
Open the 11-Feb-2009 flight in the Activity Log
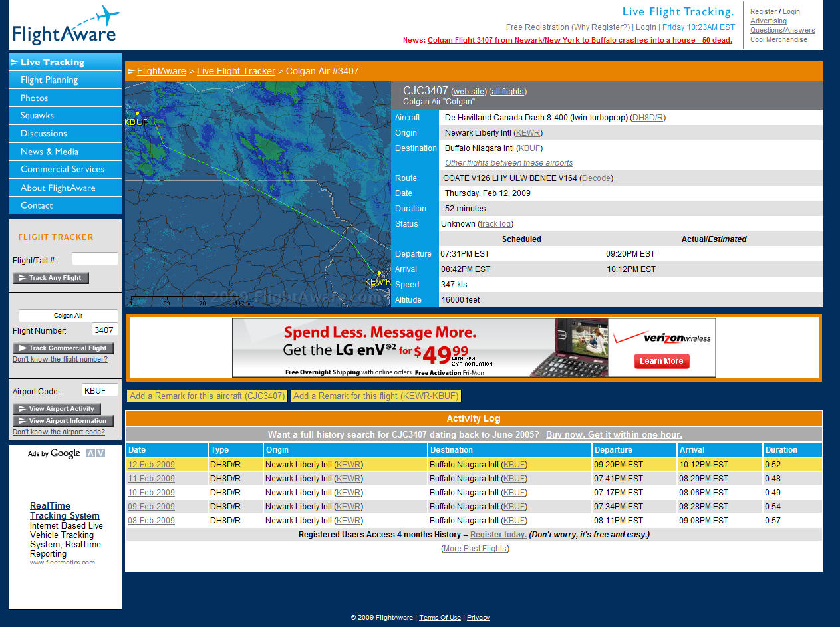click(151, 479)
